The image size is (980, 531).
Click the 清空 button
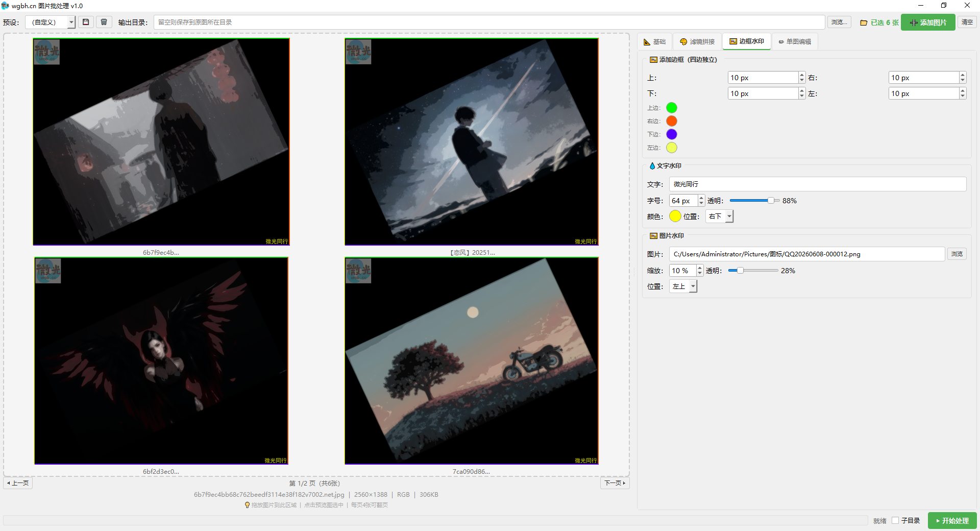coord(967,22)
